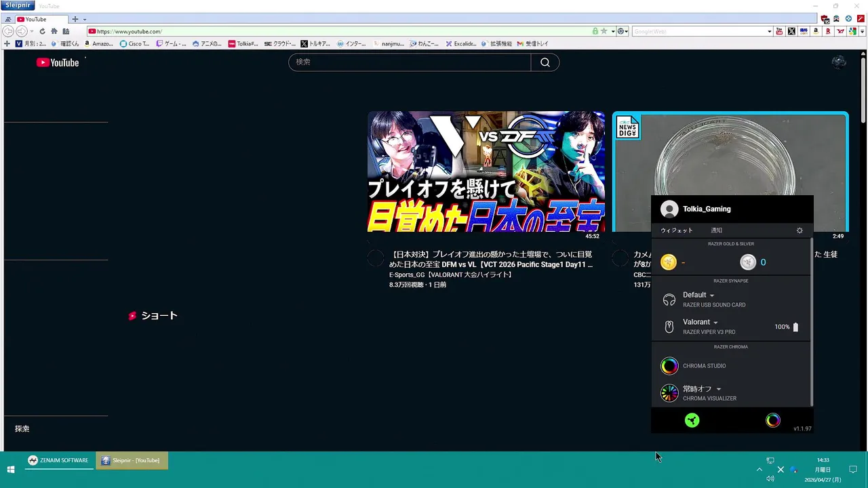Click the X search-engine shortcut icon
Viewport: 868px width, 488px height.
pos(791,31)
